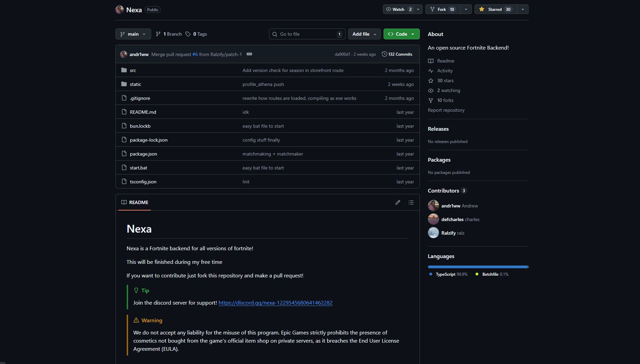The height and width of the screenshot is (364, 640).
Task: Open pull request #6 link
Action: click(195, 54)
